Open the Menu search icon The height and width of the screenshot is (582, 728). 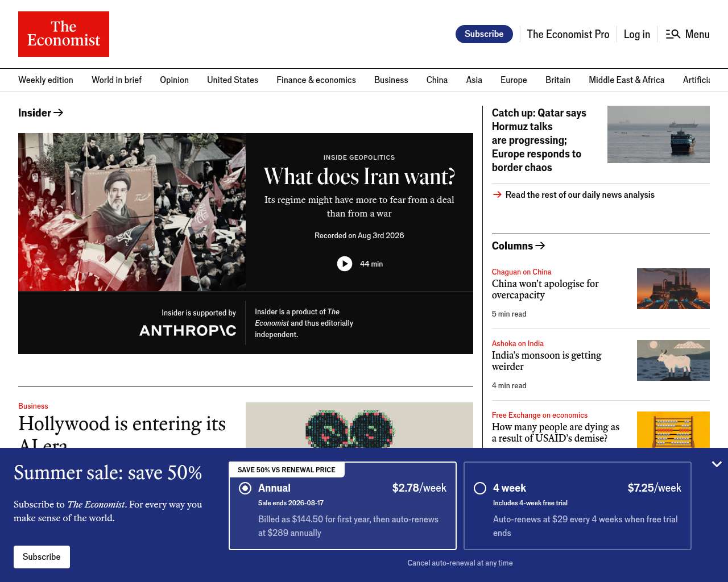673,34
